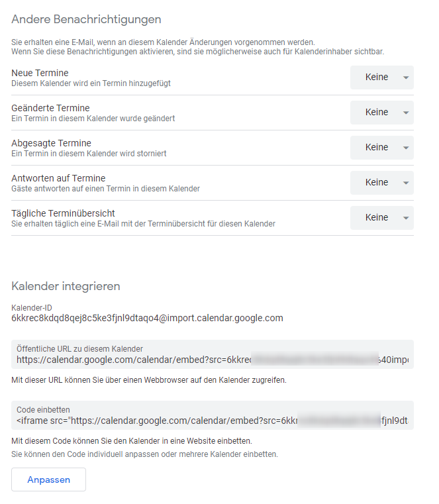Click the 'Mit diesem Code' help text
Viewport: 439px width, 504px height.
click(132, 441)
